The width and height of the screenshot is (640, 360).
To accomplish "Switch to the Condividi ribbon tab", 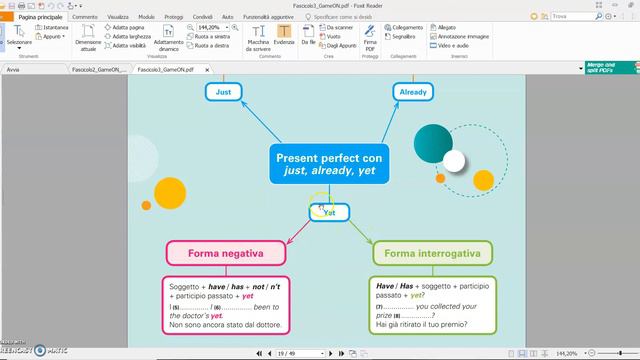I will click(202, 17).
